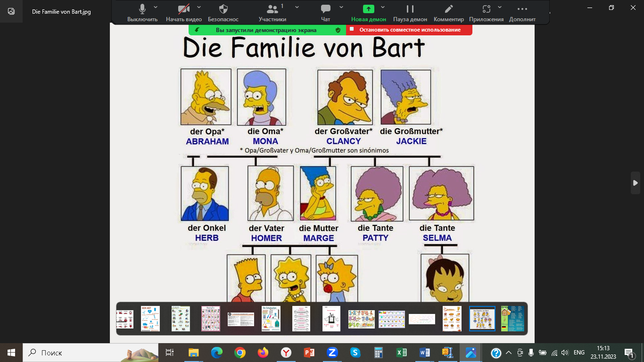The image size is (644, 362).
Task: Expand new share options arrow
Action: [x=383, y=7]
